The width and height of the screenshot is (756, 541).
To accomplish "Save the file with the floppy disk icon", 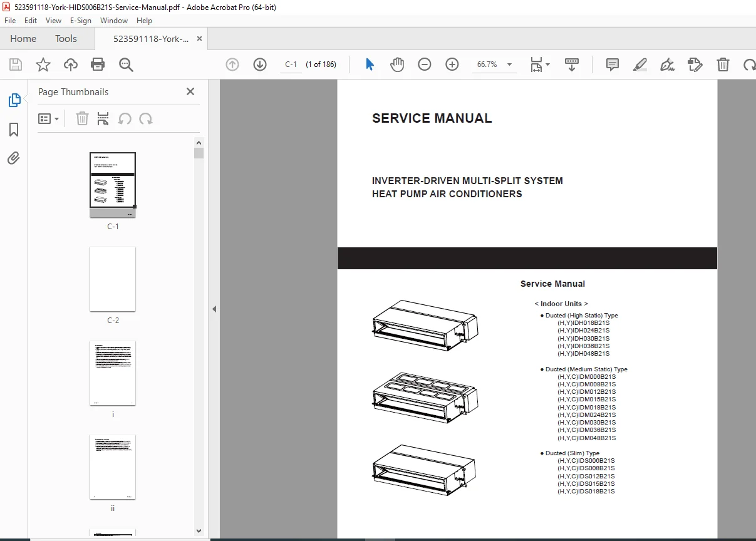I will point(16,64).
